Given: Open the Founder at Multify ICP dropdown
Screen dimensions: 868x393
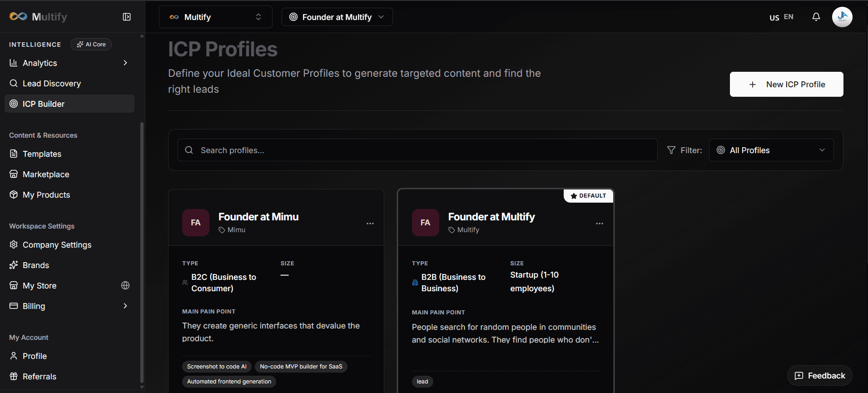Looking at the screenshot, I should click(337, 17).
